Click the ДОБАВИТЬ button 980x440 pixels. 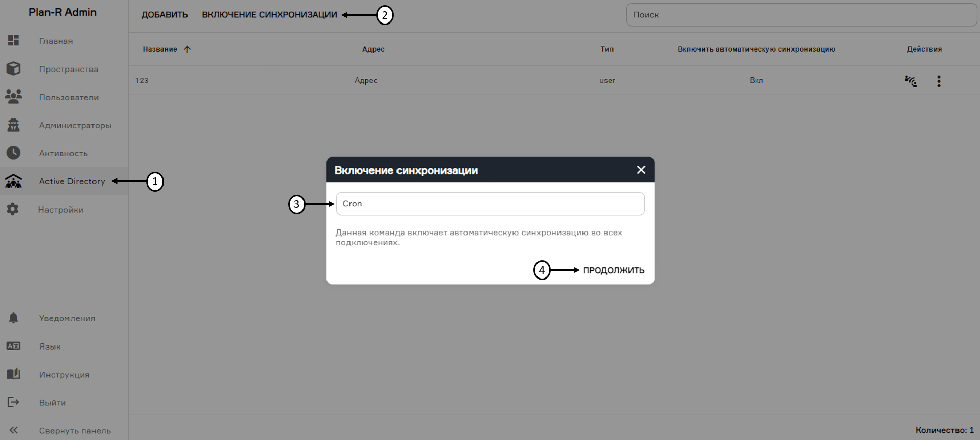pos(165,15)
